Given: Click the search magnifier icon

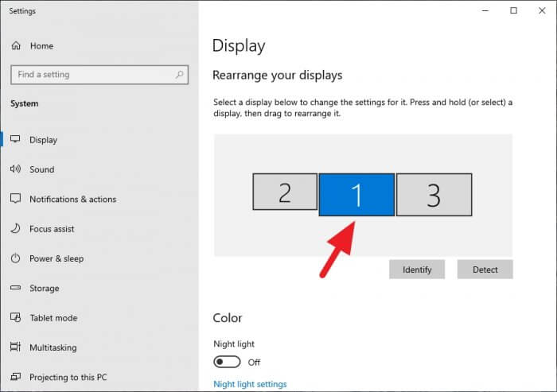Looking at the screenshot, I should [x=179, y=75].
